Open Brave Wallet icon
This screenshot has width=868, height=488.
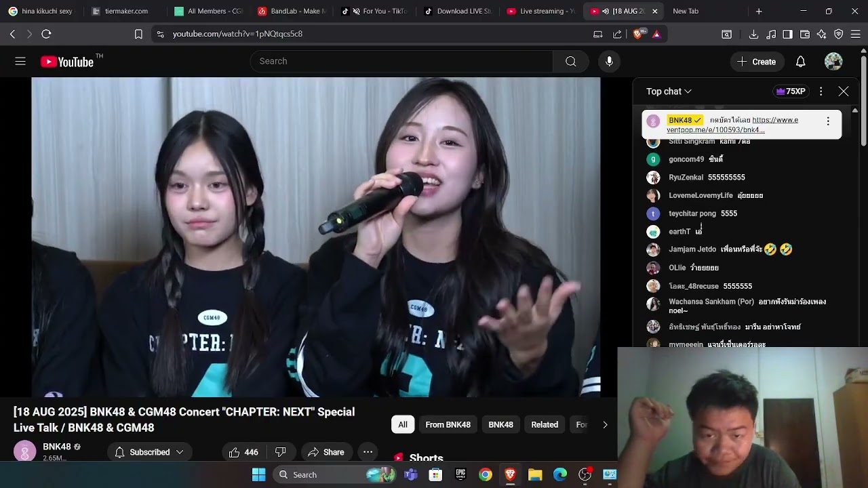coord(805,34)
